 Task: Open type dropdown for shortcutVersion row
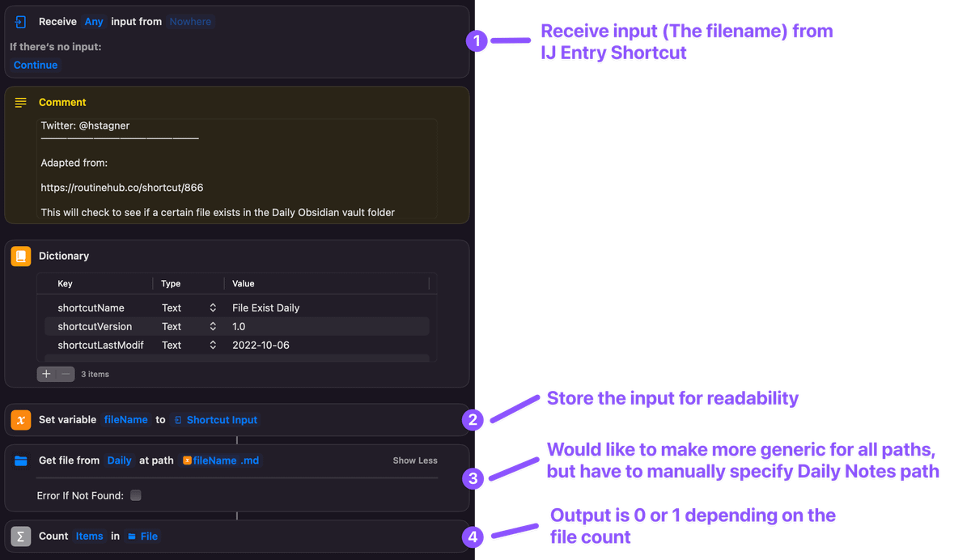coord(213,327)
